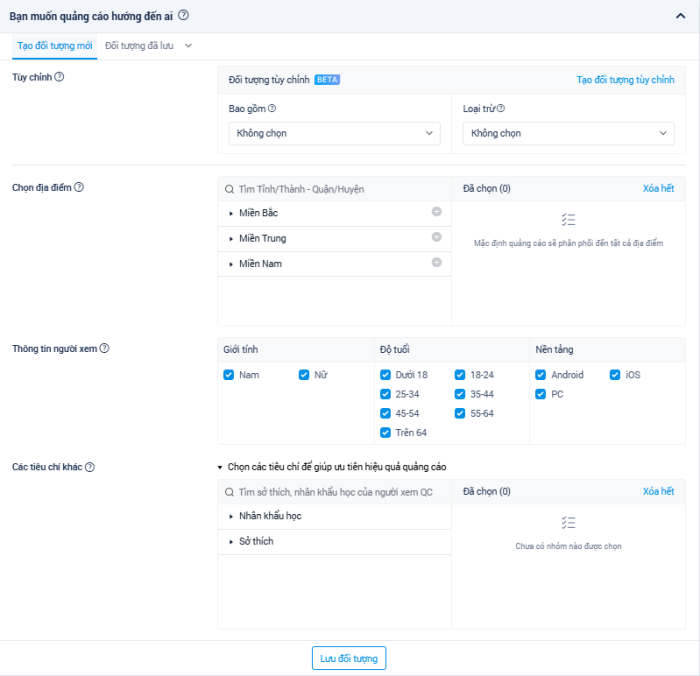Toggle the '18-24' age checkbox

(x=460, y=375)
